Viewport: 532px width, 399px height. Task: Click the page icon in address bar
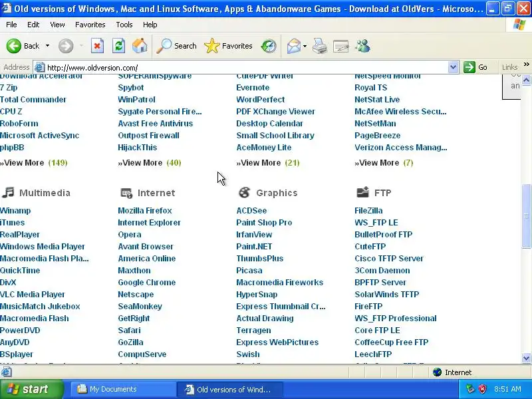coord(40,67)
